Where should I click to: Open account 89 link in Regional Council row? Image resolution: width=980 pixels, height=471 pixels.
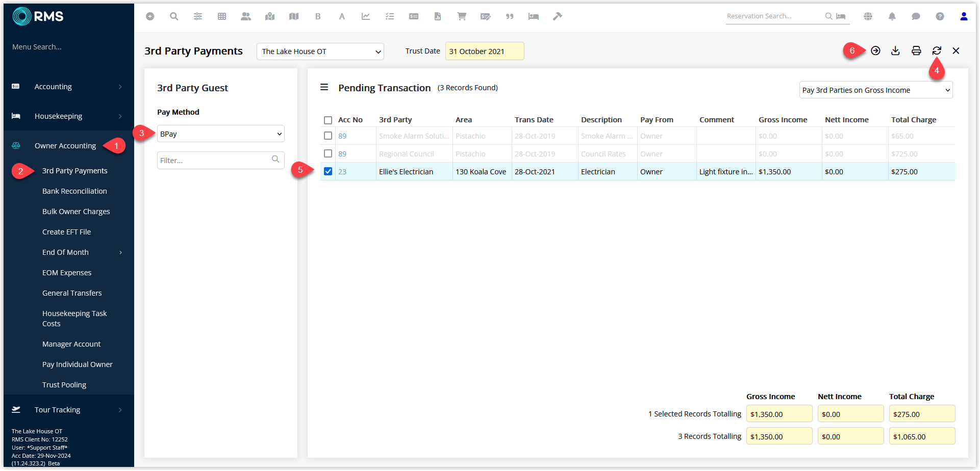pyautogui.click(x=342, y=154)
